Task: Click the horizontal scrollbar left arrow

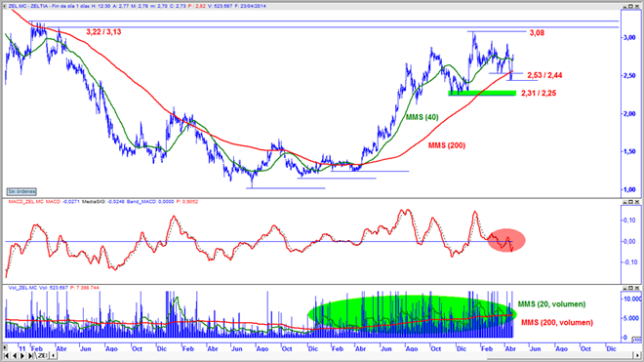Action: (x=54, y=356)
